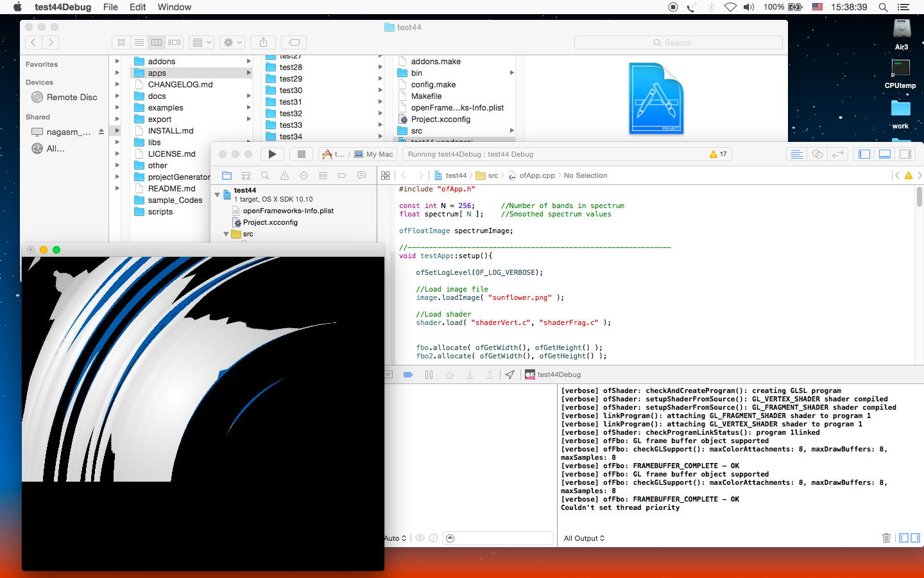
Task: Toggle the debug area visibility button
Action: pyautogui.click(x=885, y=154)
